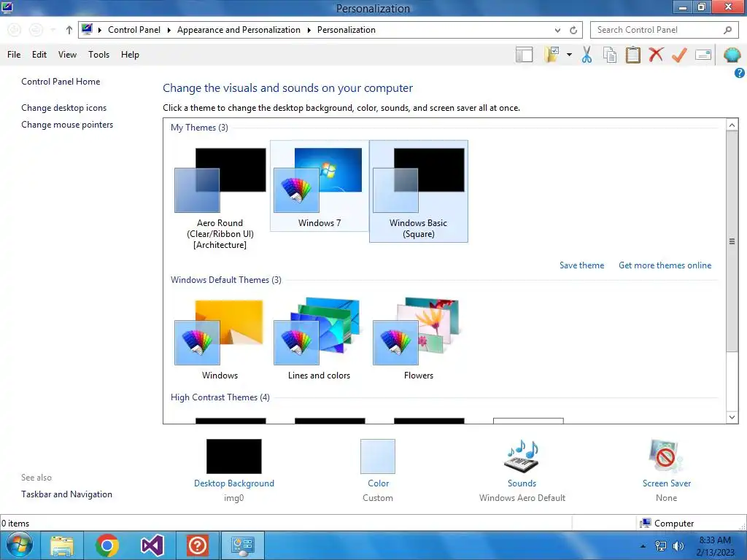Click the volume speaker tray icon
Viewport: 747px width, 560px height.
click(x=678, y=546)
